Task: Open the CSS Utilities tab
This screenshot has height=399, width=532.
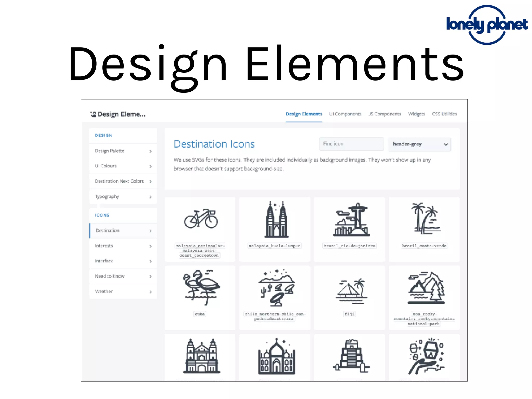Action: [x=444, y=114]
